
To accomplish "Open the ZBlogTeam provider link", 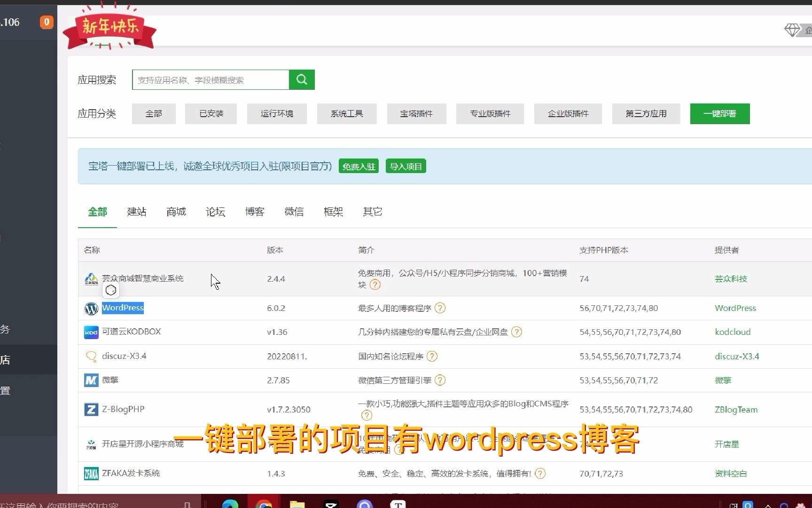I will (x=736, y=410).
